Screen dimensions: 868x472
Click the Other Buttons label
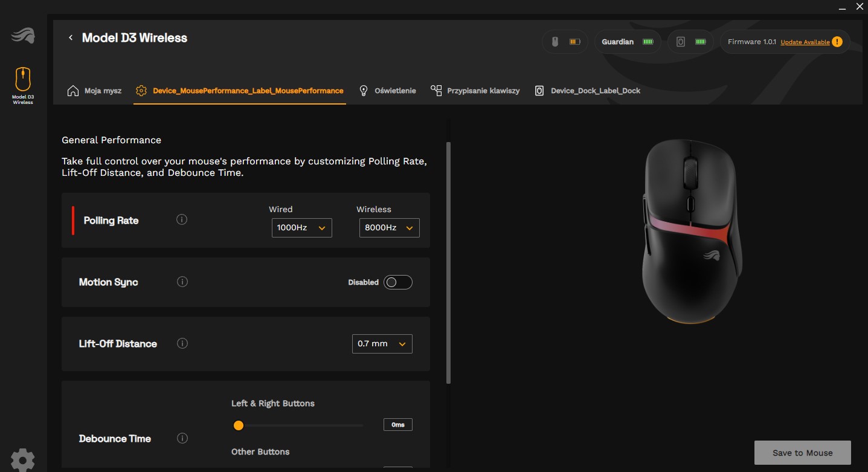coord(260,451)
